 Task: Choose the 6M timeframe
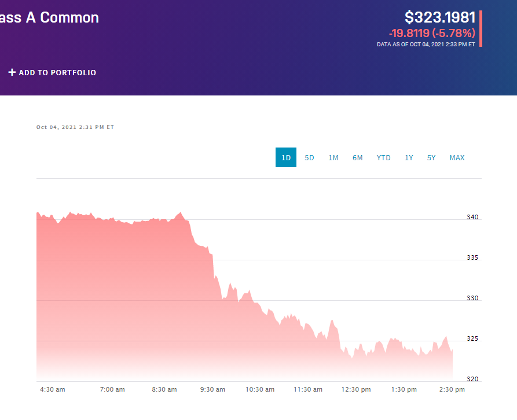358,158
